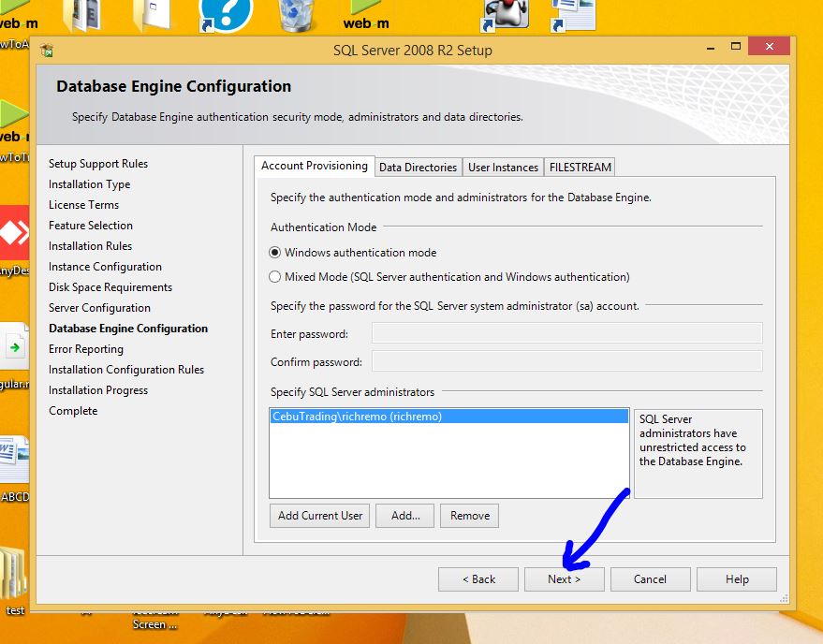Click the AnyDesk desktop icon
This screenshot has width=823, height=644.
tap(13, 232)
